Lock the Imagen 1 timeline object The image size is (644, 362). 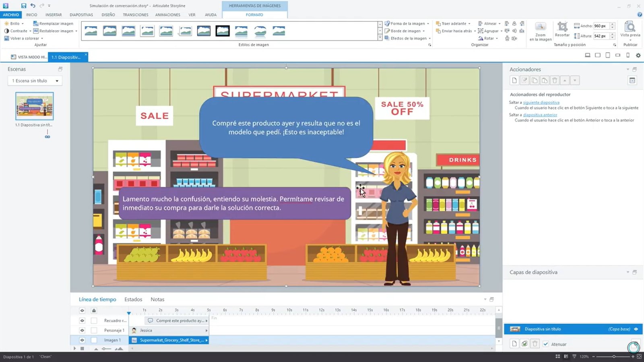[94, 340]
